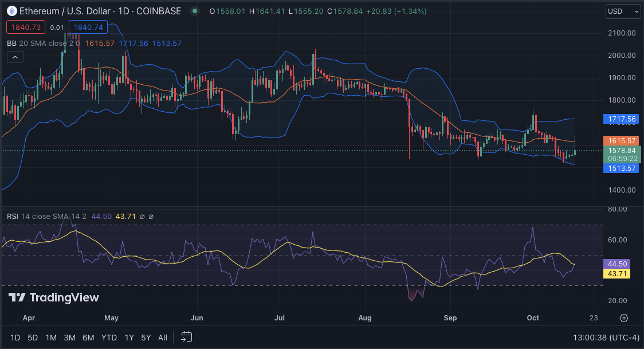The height and width of the screenshot is (349, 644).
Task: Select the 3M time range
Action: click(69, 338)
